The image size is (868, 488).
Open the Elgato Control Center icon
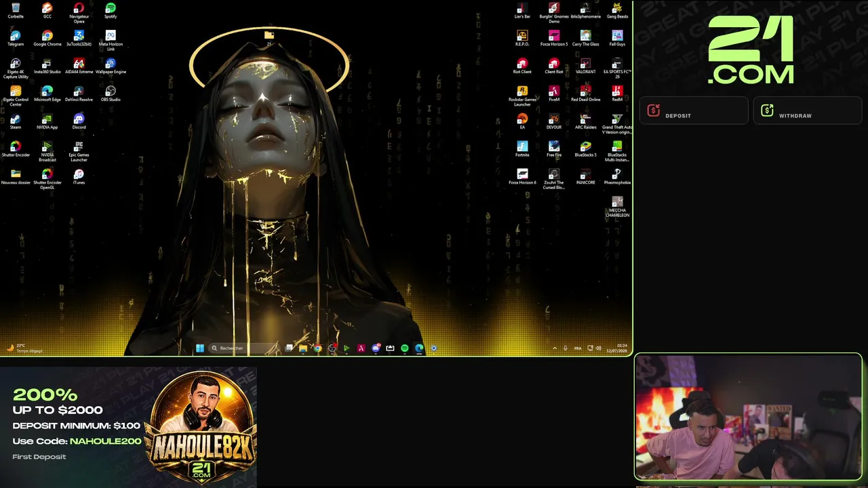(x=16, y=96)
